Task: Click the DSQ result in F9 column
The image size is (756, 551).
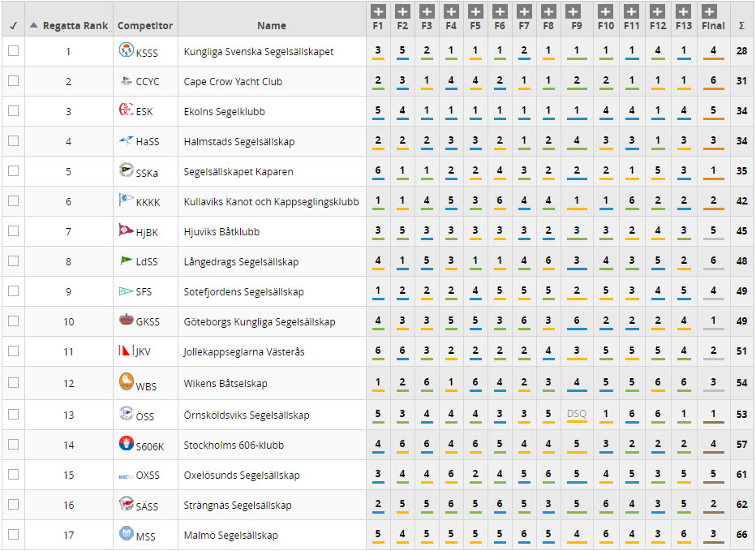Action: point(576,414)
